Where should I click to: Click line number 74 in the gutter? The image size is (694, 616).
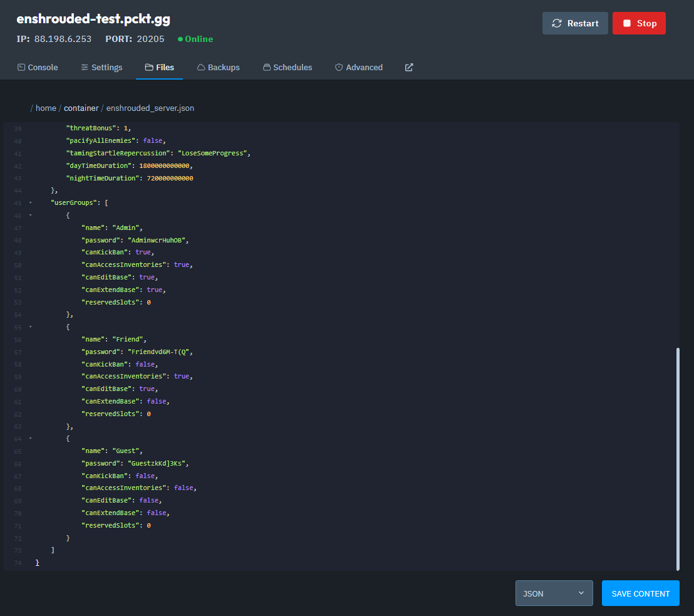pyautogui.click(x=18, y=563)
